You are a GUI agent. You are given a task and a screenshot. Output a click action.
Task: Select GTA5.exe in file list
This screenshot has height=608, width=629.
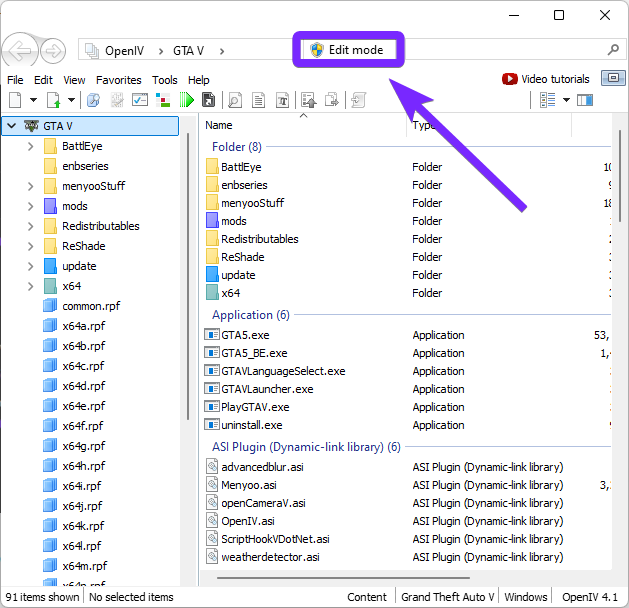click(x=245, y=335)
